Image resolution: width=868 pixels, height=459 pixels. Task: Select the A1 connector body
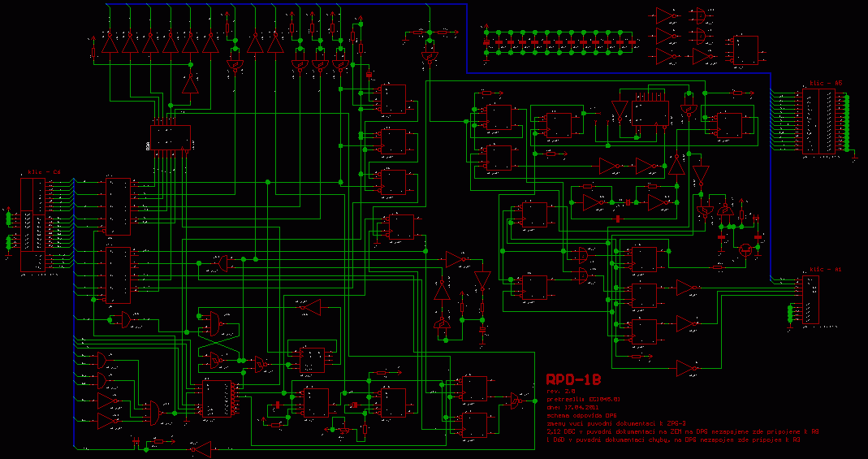click(811, 300)
